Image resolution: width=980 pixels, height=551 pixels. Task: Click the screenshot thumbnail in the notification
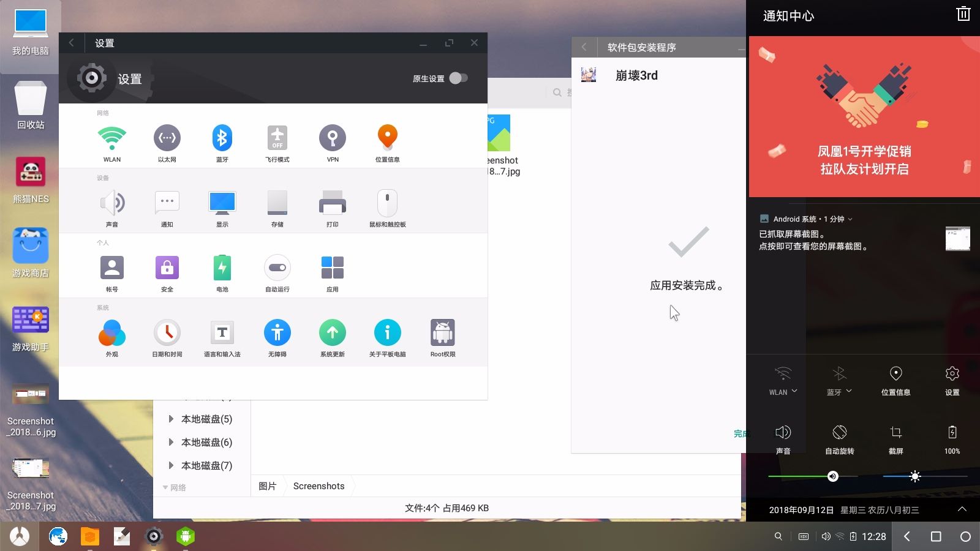958,239
